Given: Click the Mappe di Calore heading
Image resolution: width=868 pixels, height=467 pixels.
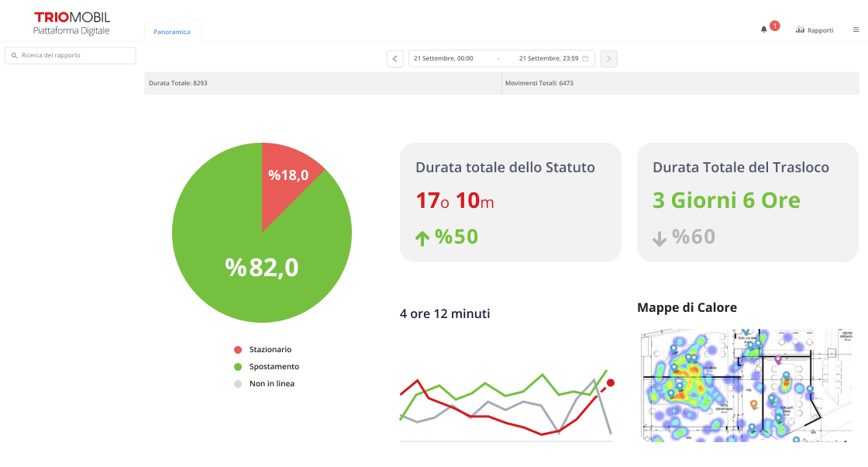Looking at the screenshot, I should pos(687,307).
